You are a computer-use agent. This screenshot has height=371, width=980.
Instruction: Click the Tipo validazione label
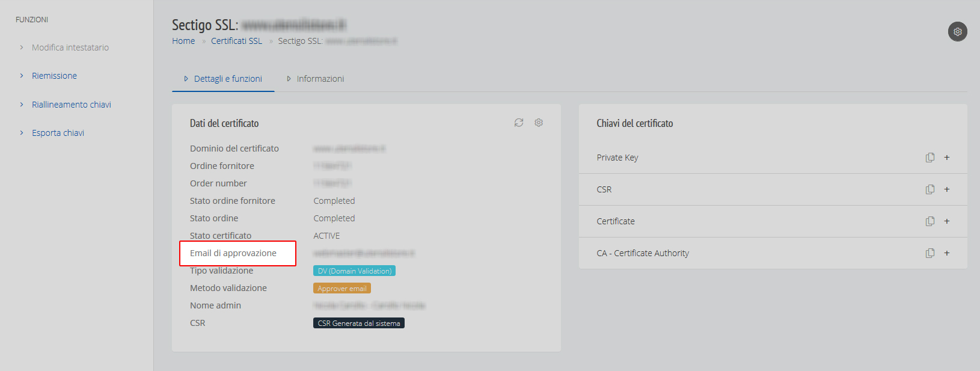coord(221,271)
